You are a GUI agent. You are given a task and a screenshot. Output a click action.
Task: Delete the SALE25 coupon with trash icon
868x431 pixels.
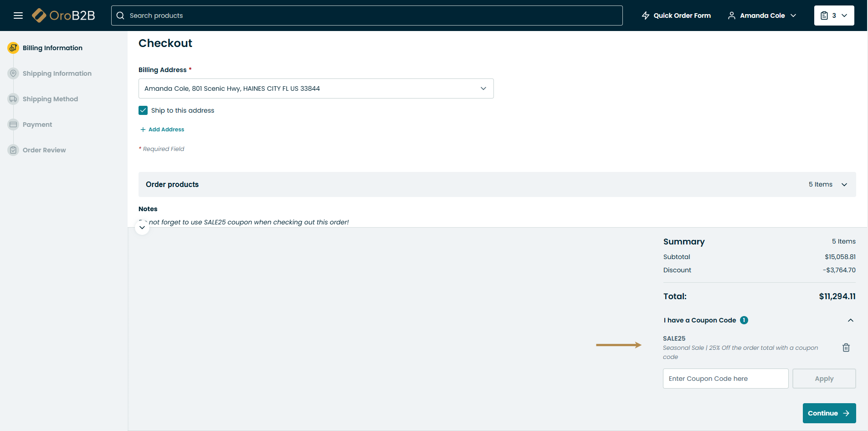[846, 348]
